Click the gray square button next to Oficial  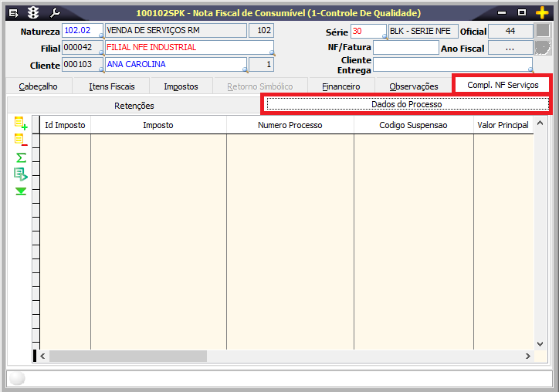click(543, 31)
